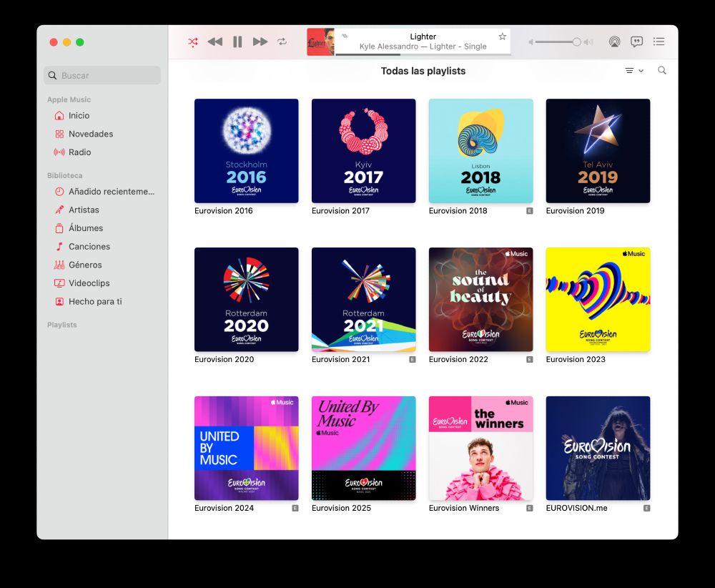The height and width of the screenshot is (588, 715).
Task: Adjust the volume slider
Action: click(x=558, y=42)
